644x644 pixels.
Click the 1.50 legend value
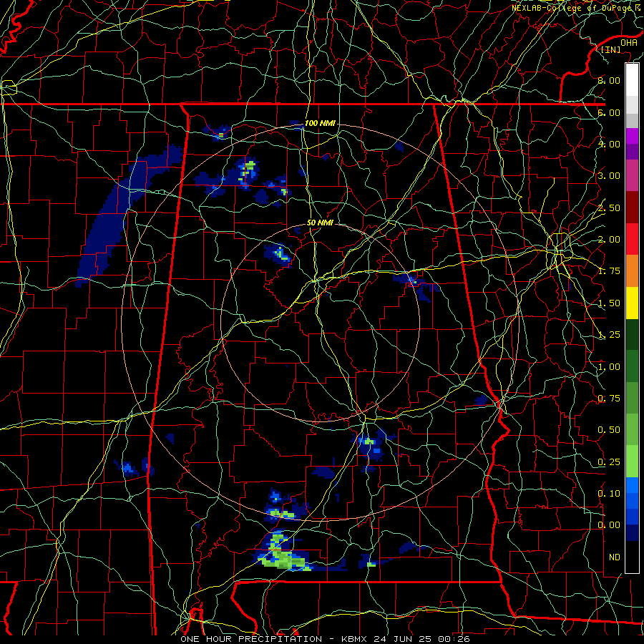pyautogui.click(x=609, y=303)
